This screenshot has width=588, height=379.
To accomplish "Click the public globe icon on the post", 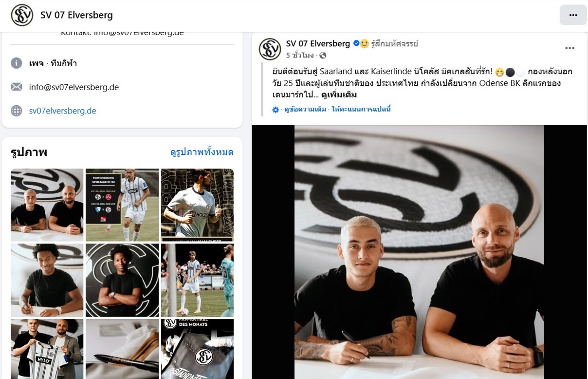I will 323,56.
